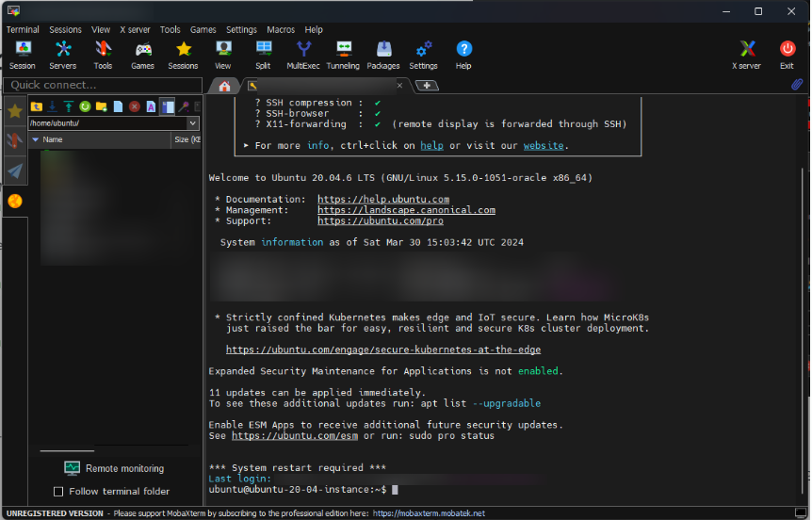The image size is (812, 520).
Task: Open the star Sessions sidebar tab
Action: pos(15,111)
